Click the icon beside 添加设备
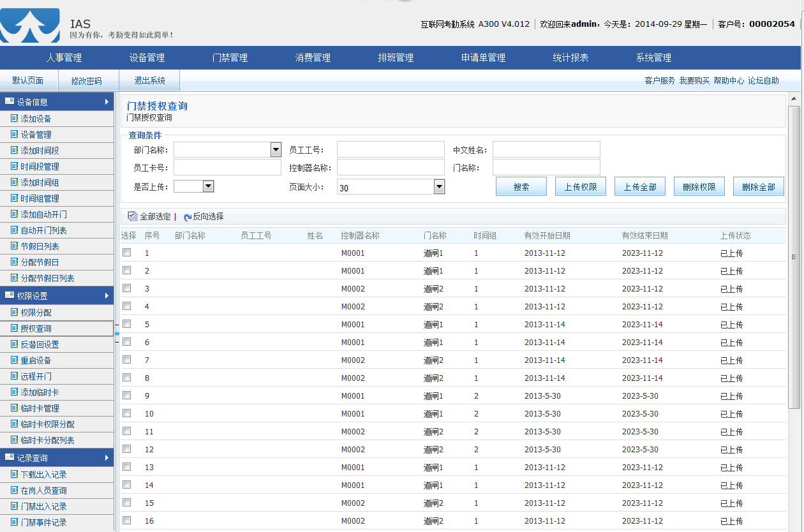The image size is (804, 532). coord(14,118)
